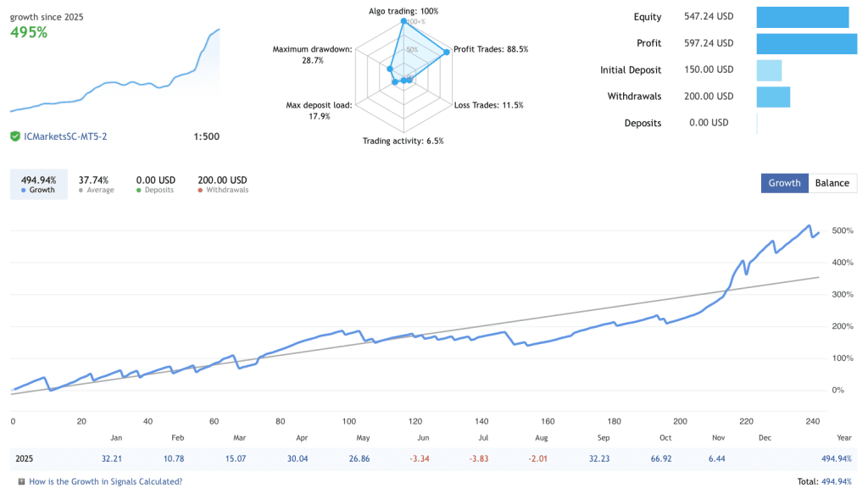Click the green verified shield icon

point(15,136)
